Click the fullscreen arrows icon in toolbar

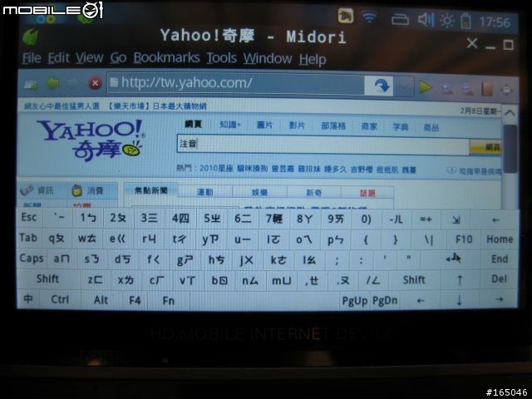pyautogui.click(x=507, y=91)
